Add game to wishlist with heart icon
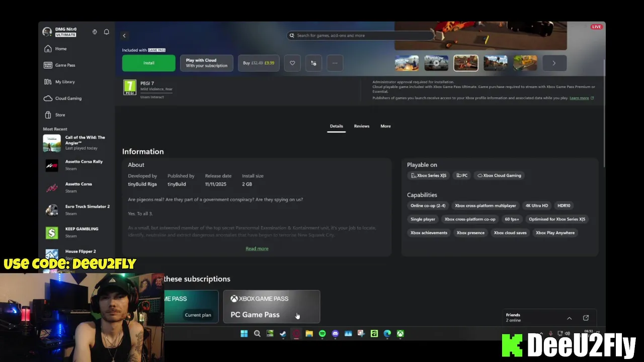Image resolution: width=644 pixels, height=362 pixels. pyautogui.click(x=292, y=63)
